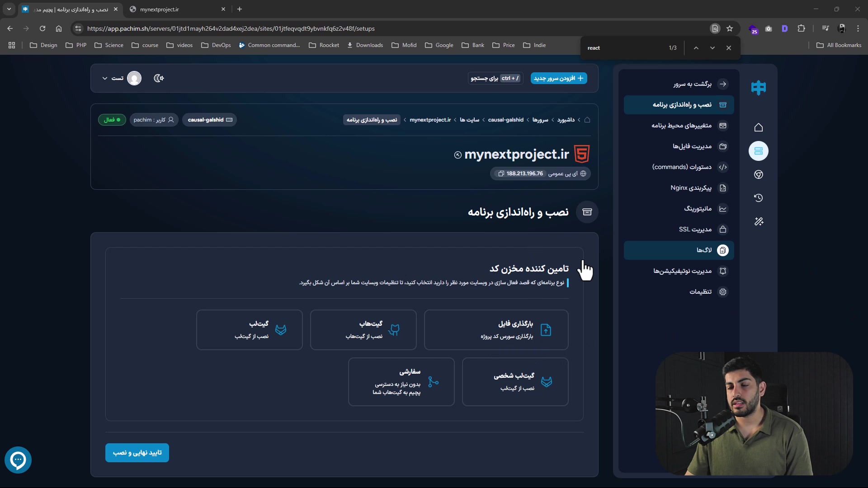
Task: Click the ctrl+/ search field
Action: click(495, 78)
